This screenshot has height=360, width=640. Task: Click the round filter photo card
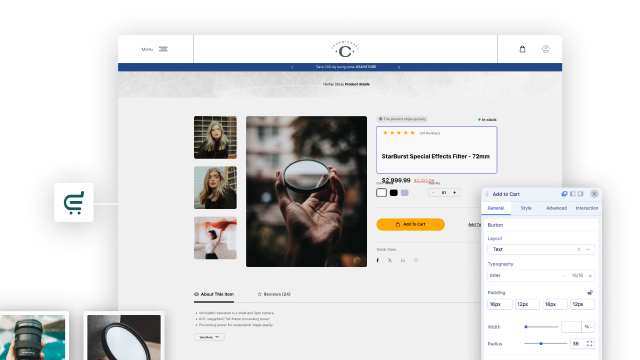pyautogui.click(x=124, y=337)
